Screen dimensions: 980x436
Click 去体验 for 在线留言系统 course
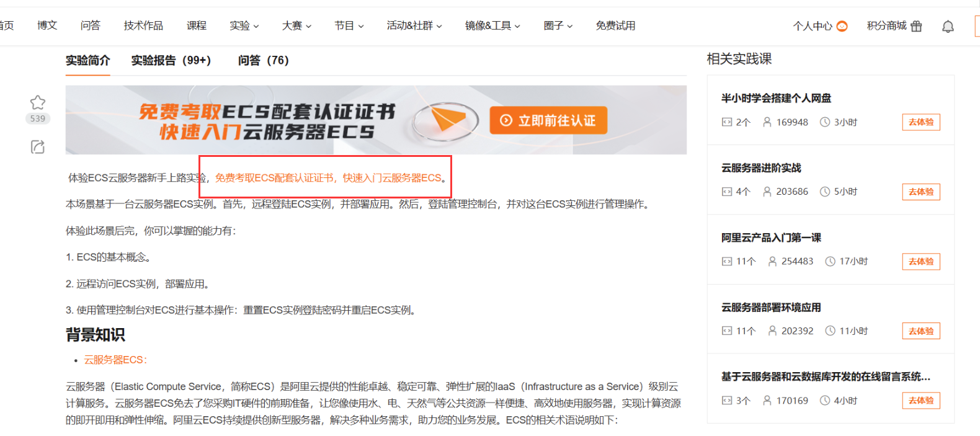click(921, 401)
